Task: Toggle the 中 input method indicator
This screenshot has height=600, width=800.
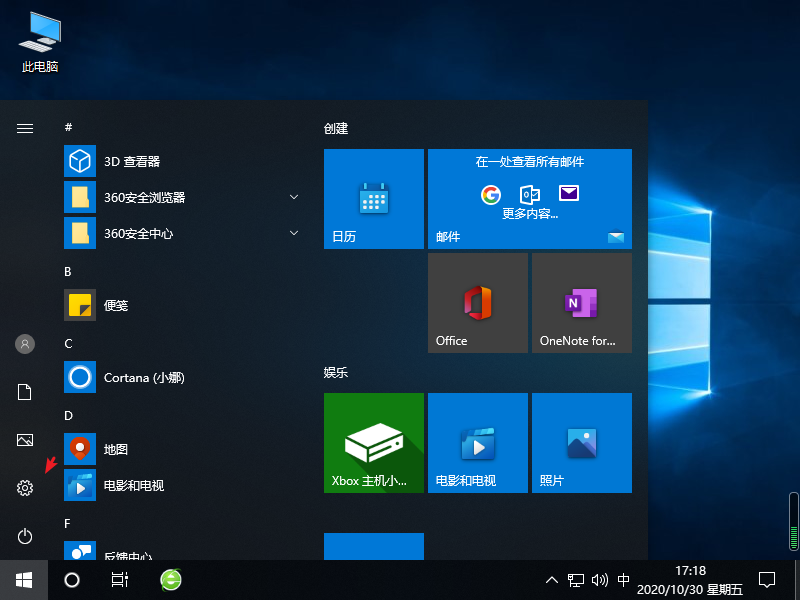Action: (624, 580)
